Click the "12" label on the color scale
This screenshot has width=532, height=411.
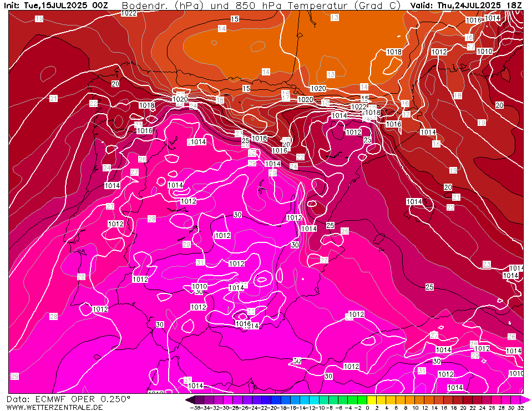coord(425,408)
